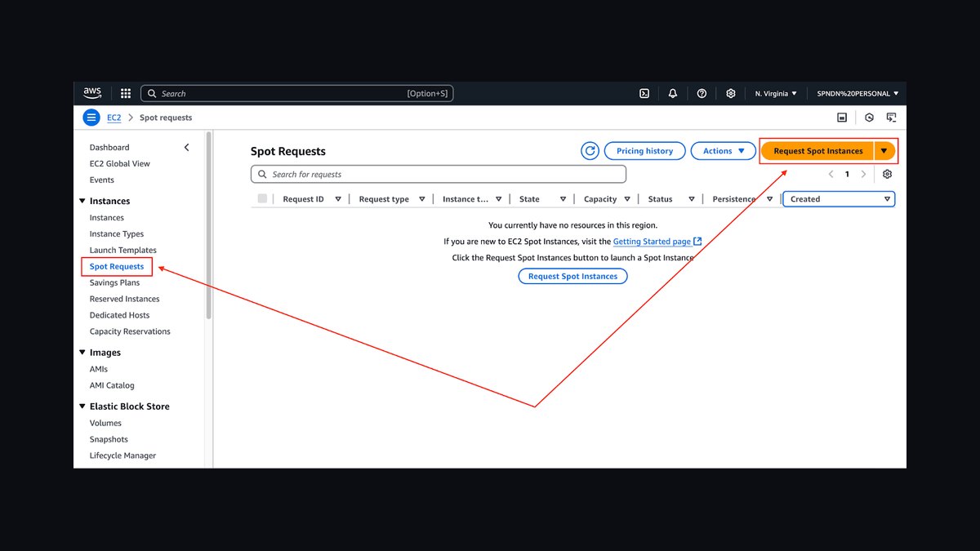Open Reserved Instances in the sidebar

[x=125, y=300]
